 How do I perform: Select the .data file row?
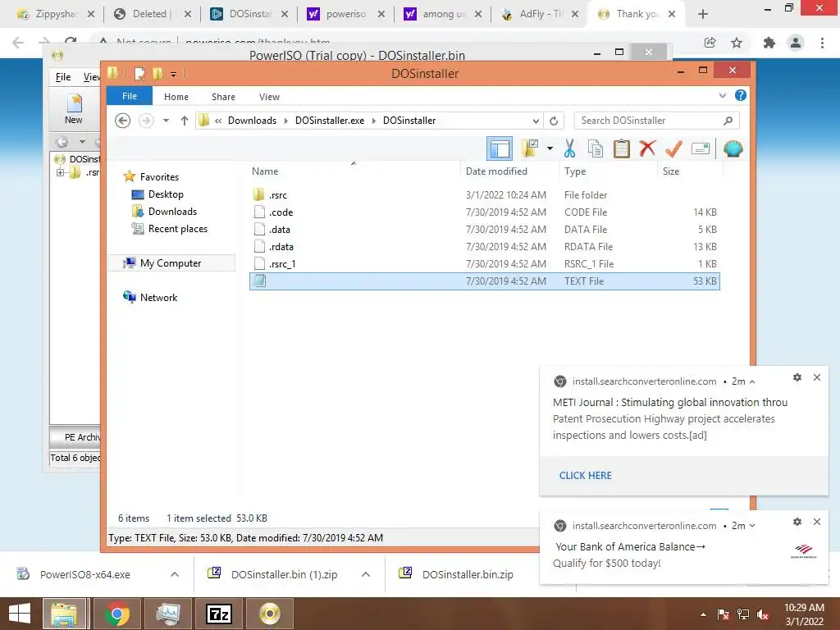tap(485, 230)
